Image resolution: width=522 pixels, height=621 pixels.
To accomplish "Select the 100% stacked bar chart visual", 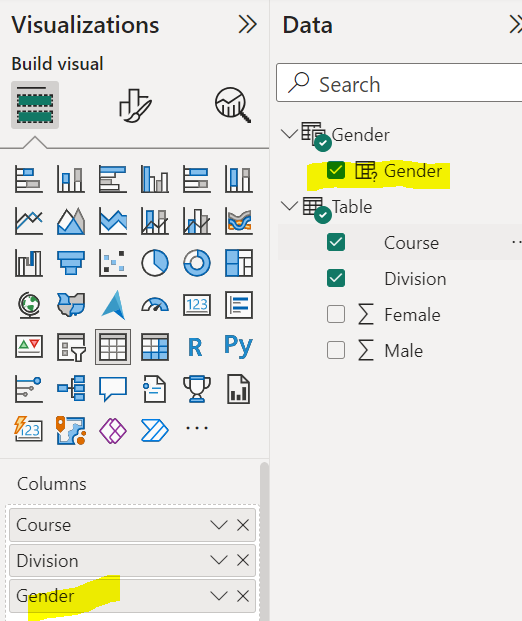I will (197, 179).
